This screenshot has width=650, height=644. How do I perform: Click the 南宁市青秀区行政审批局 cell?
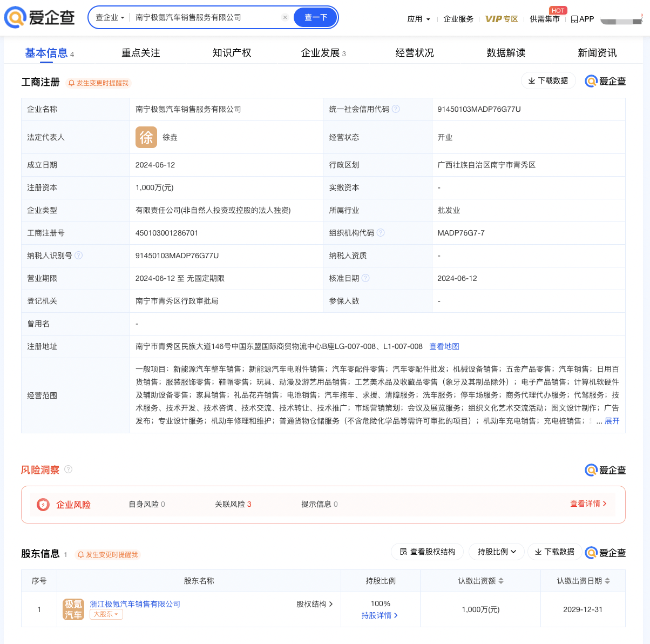pos(177,301)
